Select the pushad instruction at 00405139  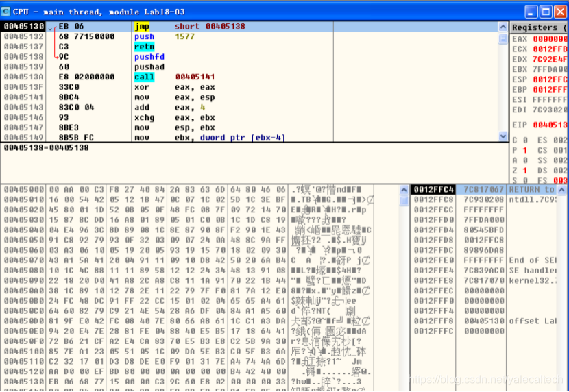pos(249,67)
